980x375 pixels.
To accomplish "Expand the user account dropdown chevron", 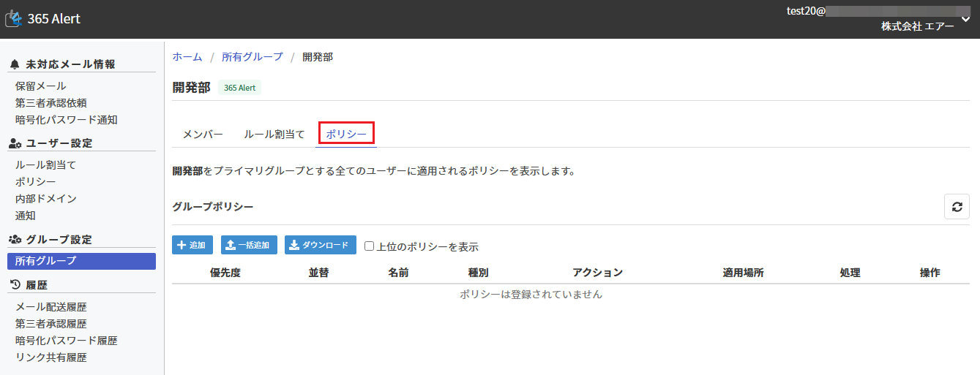I will (965, 19).
